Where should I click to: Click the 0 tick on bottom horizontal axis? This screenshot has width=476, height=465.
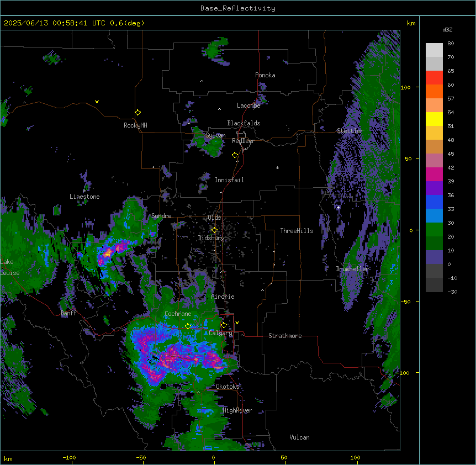click(213, 457)
